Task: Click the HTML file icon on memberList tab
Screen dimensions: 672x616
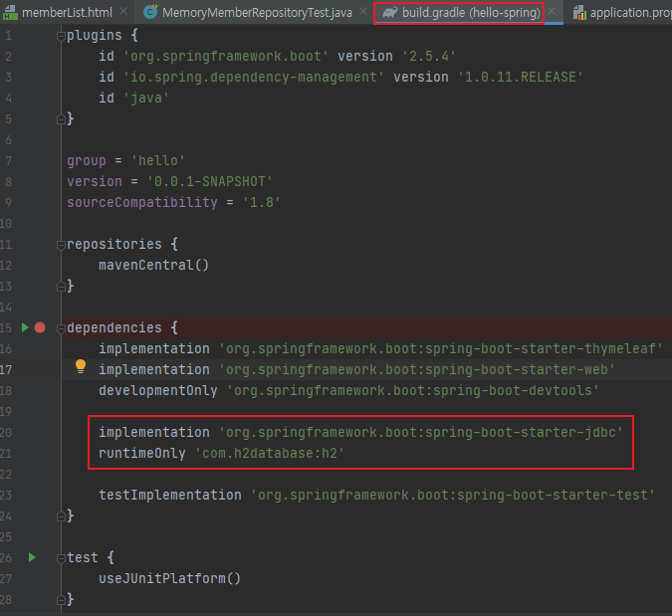Action: 10,12
